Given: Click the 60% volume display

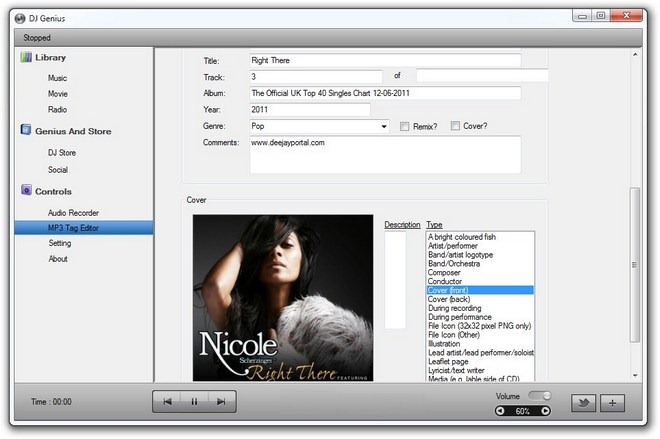Looking at the screenshot, I should 523,411.
